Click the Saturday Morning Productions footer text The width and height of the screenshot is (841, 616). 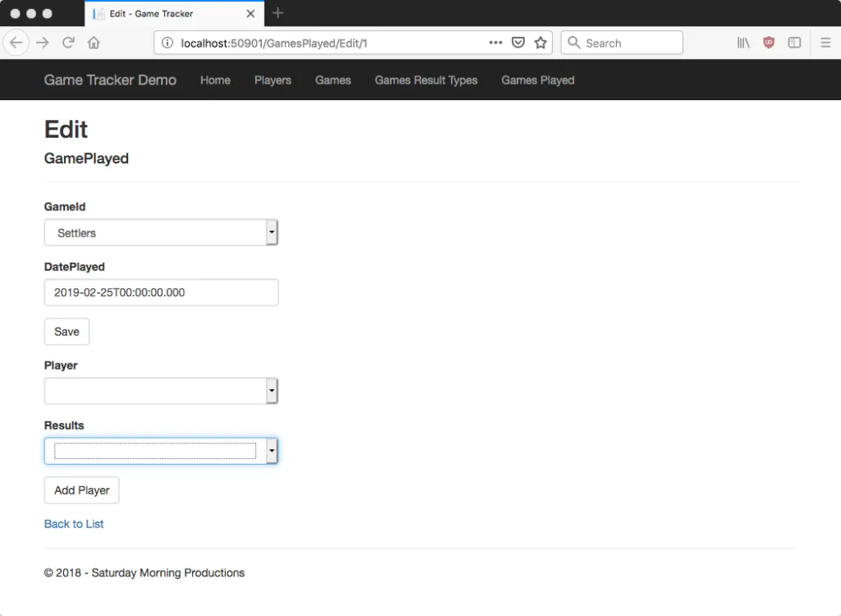[168, 572]
